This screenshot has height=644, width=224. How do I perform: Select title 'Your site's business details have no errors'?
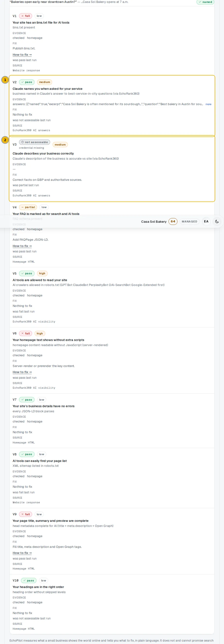[44, 406]
